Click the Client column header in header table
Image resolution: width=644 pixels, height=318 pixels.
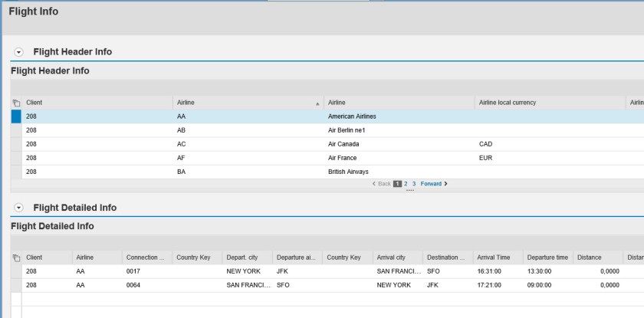pyautogui.click(x=34, y=103)
